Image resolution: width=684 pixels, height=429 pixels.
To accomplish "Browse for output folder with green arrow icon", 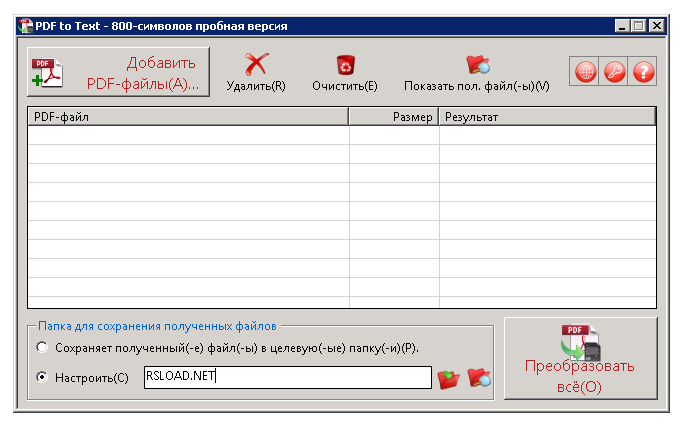I will [x=449, y=378].
